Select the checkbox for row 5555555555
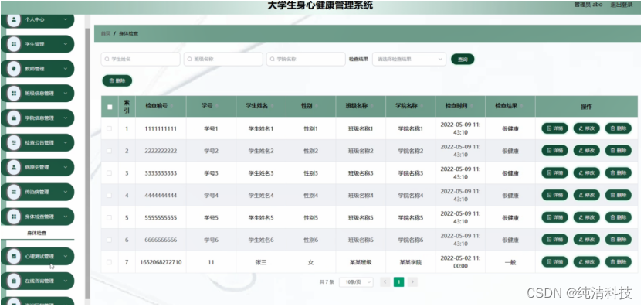 [109, 217]
